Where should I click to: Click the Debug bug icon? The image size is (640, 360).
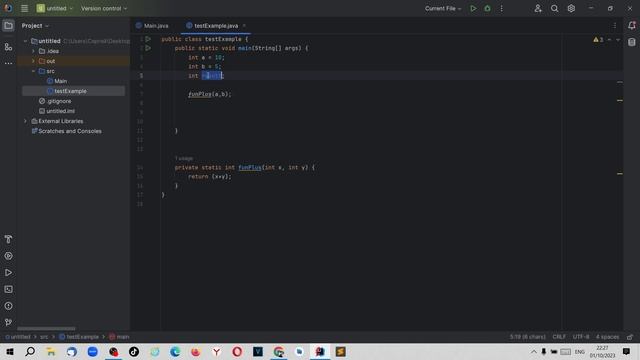tap(487, 8)
